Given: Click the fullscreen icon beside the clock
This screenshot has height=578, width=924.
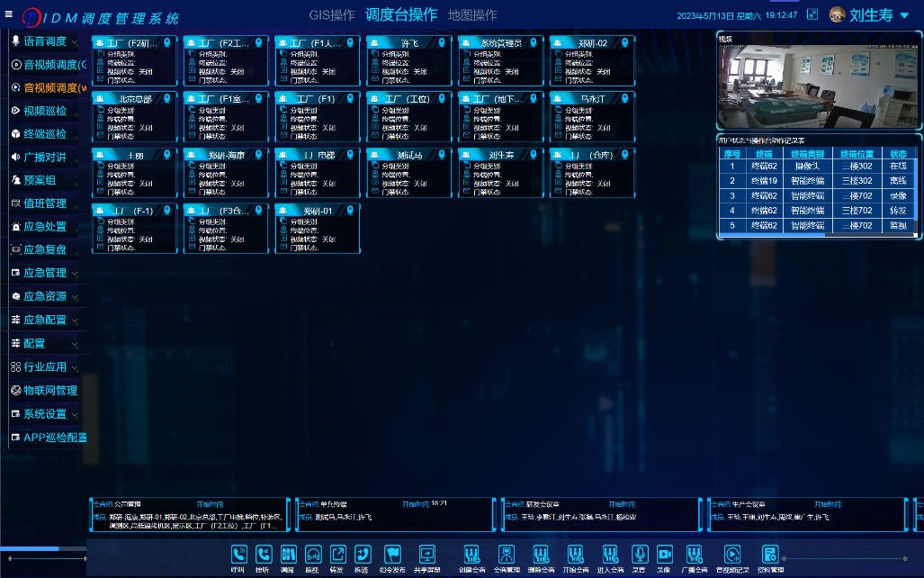Looking at the screenshot, I should [x=812, y=14].
